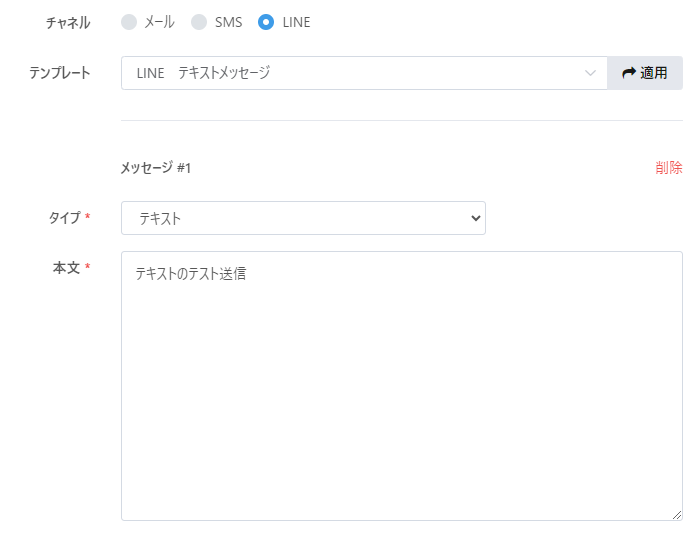Click the chevron in the template field
The height and width of the screenshot is (551, 697).
[590, 73]
